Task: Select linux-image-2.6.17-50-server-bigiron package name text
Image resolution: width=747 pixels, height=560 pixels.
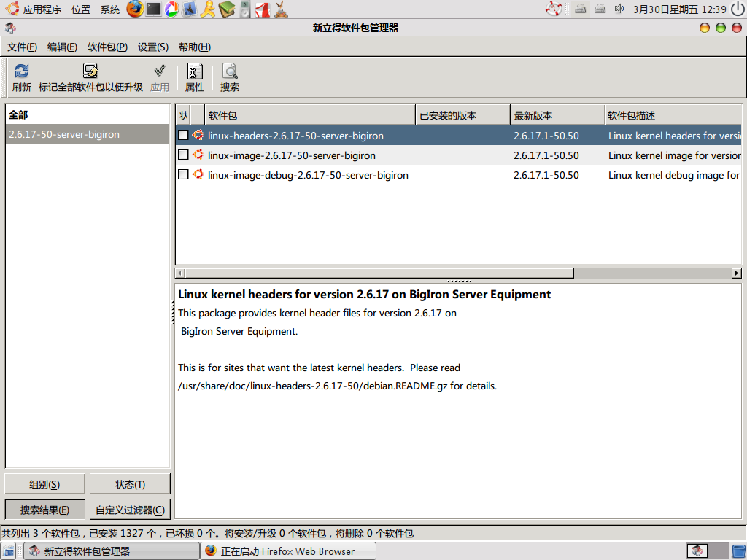Action: pos(292,155)
